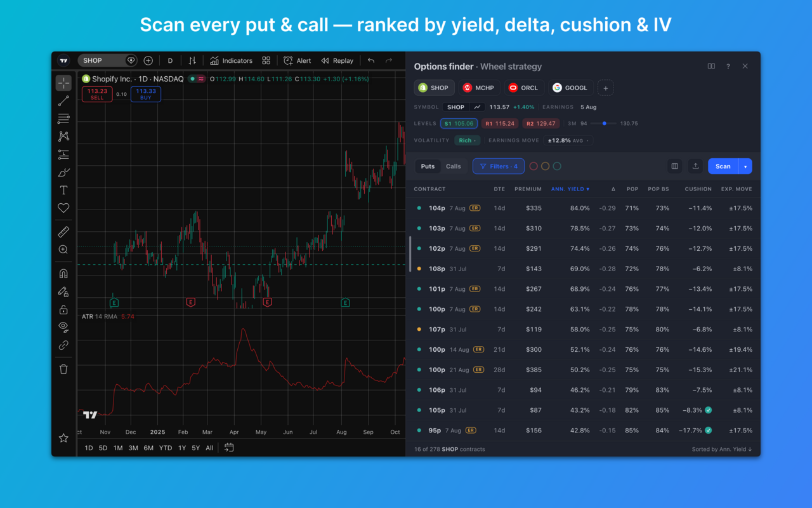This screenshot has width=812, height=508.
Task: Select the orange circle filter preset
Action: (545, 166)
